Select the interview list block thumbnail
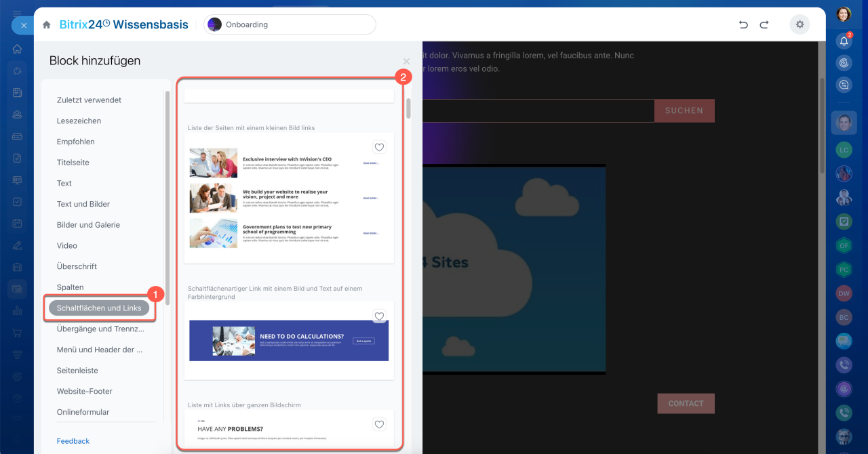This screenshot has width=868, height=454. (x=288, y=198)
